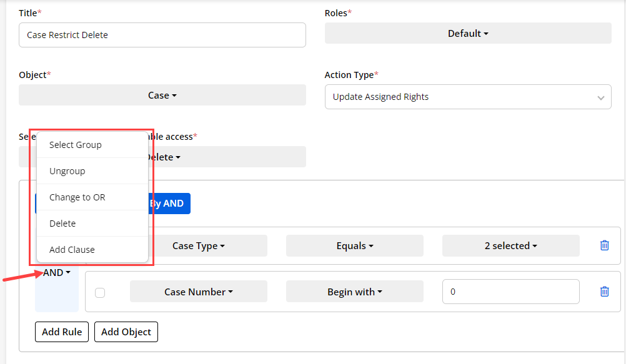This screenshot has width=626, height=364.
Task: Select Ungroup in the popup menu
Action: 67,171
